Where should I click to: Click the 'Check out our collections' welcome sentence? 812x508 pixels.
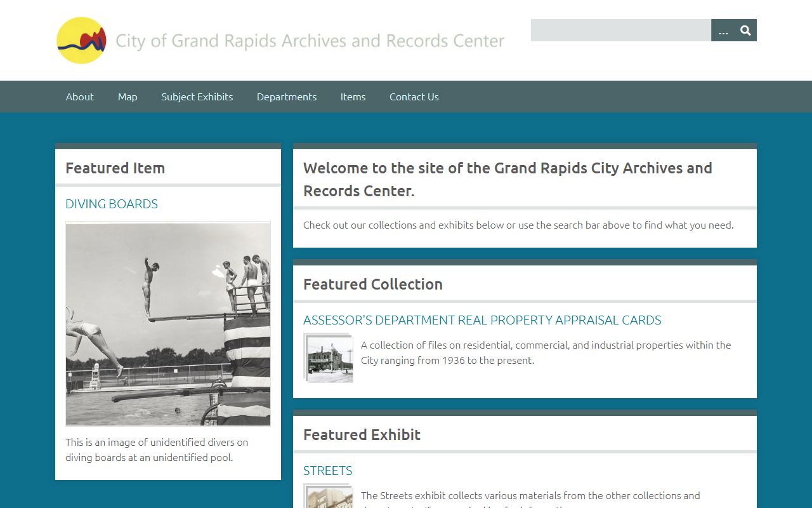point(518,225)
